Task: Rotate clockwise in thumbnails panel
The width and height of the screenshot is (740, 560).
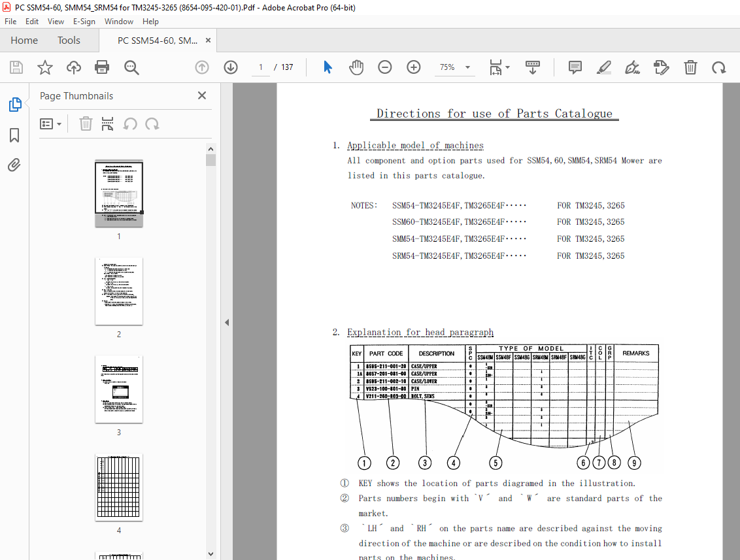Action: (152, 124)
